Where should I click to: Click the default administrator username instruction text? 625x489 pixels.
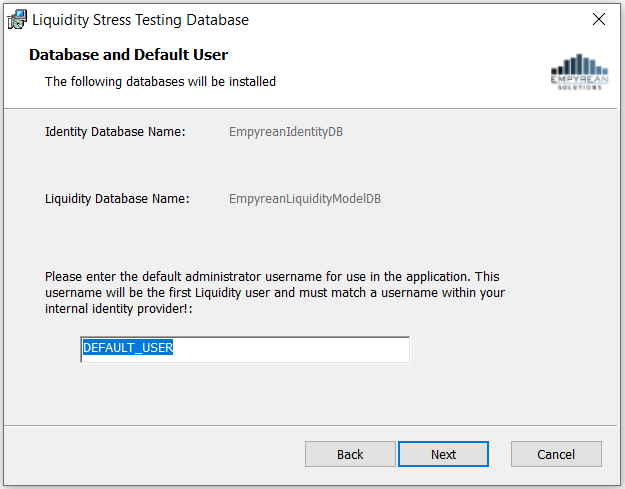[x=275, y=293]
